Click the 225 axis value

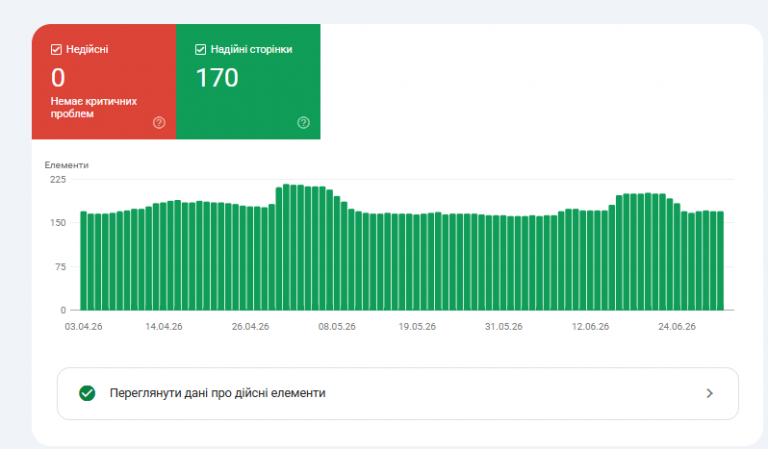click(58, 180)
